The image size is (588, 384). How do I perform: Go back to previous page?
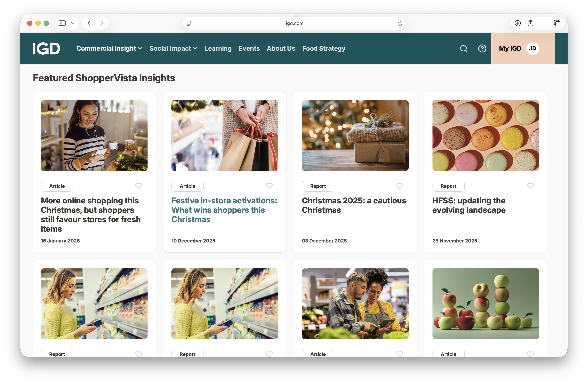pyautogui.click(x=89, y=23)
